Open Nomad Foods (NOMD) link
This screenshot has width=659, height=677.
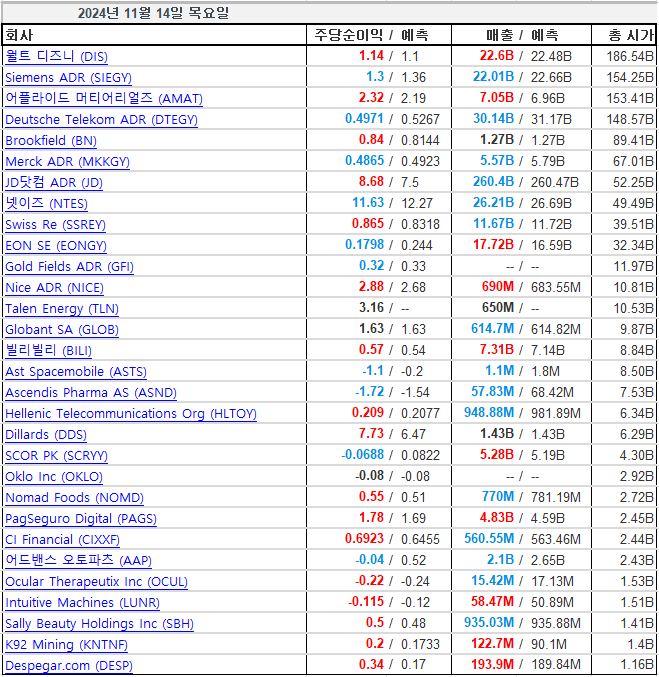(74, 497)
